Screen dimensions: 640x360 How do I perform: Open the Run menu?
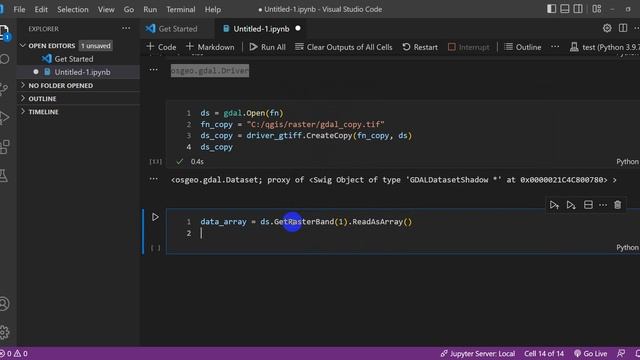tap(150, 9)
